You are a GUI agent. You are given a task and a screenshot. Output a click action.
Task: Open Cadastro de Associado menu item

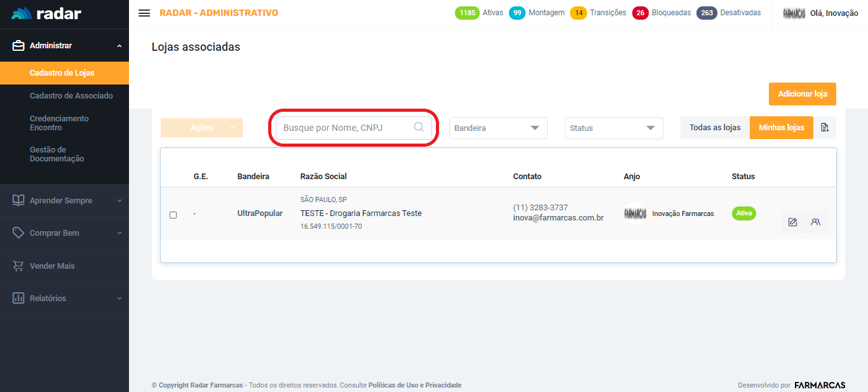[71, 96]
